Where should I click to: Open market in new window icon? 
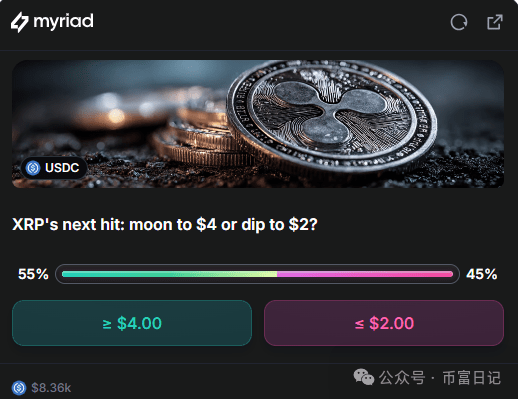[x=495, y=22]
